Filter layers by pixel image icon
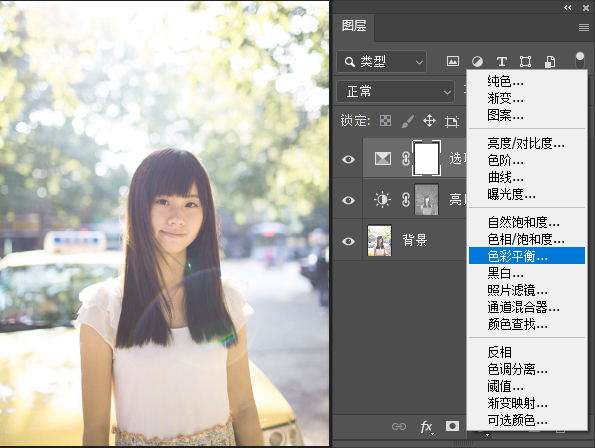This screenshot has height=448, width=595. tap(453, 61)
